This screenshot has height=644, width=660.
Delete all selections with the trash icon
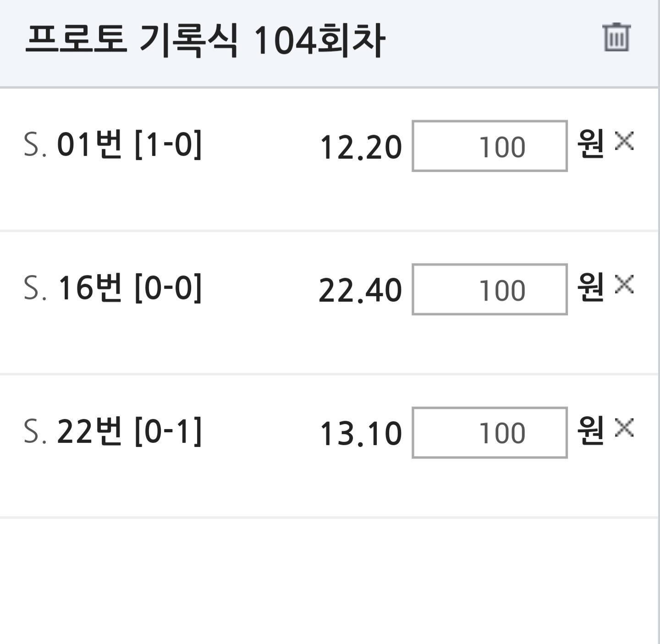click(616, 37)
